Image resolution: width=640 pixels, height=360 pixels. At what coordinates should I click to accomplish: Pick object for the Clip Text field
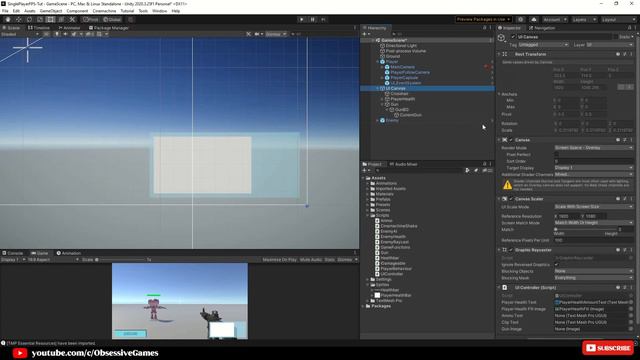[631, 322]
